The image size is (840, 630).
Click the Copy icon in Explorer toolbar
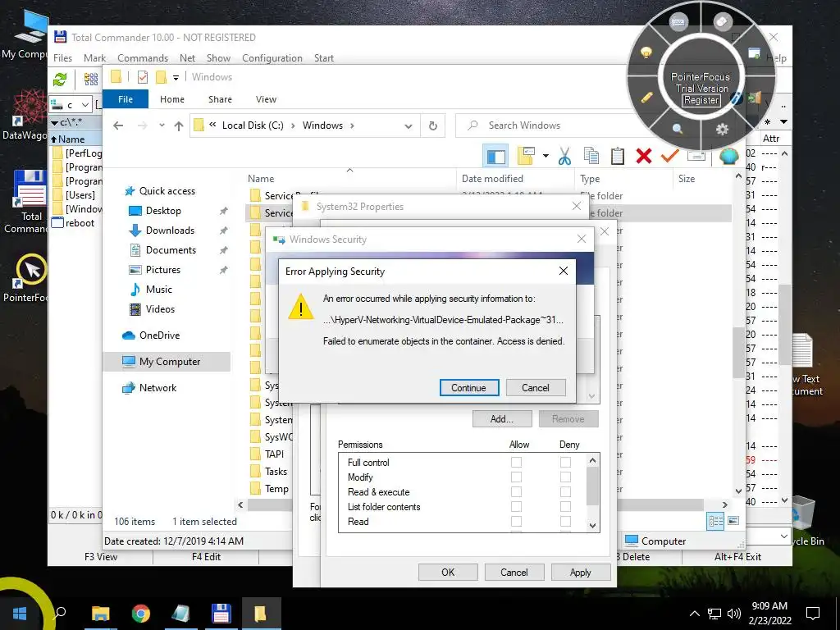tap(591, 156)
